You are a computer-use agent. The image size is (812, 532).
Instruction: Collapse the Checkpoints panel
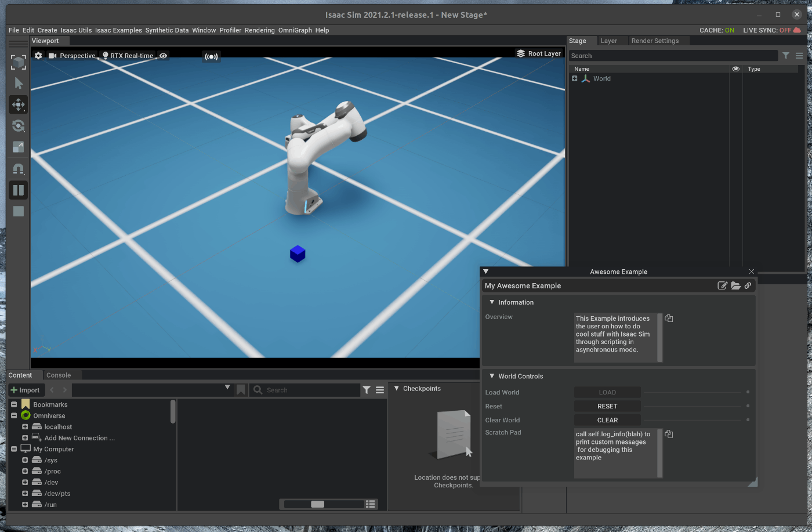click(397, 388)
